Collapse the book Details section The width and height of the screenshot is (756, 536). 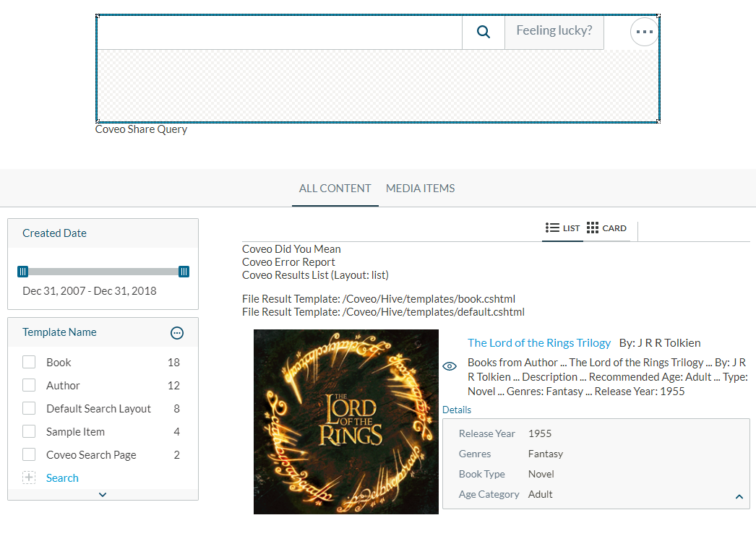[739, 496]
